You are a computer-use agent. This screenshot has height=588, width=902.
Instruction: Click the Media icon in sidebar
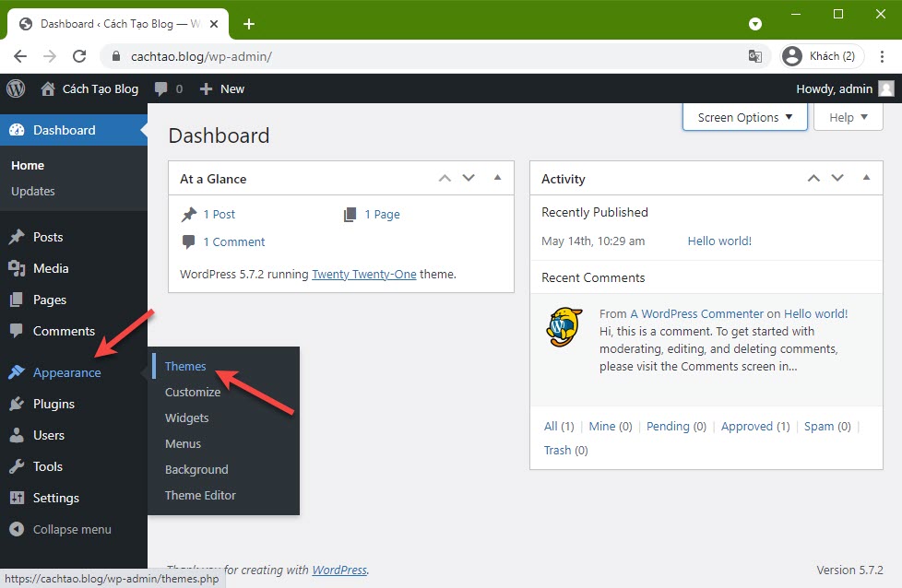click(17, 268)
